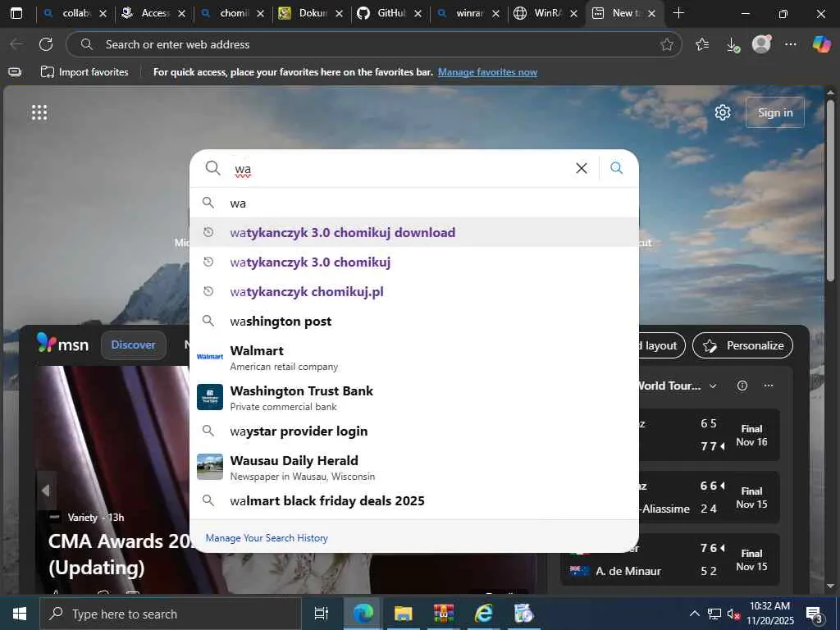The height and width of the screenshot is (630, 840).
Task: Open Task View on the taskbar
Action: (x=321, y=614)
